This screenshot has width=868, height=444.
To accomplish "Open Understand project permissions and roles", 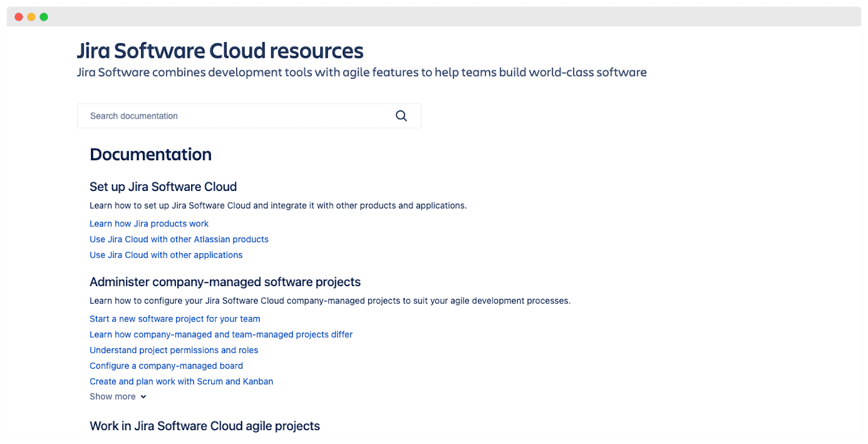I will pyautogui.click(x=174, y=350).
